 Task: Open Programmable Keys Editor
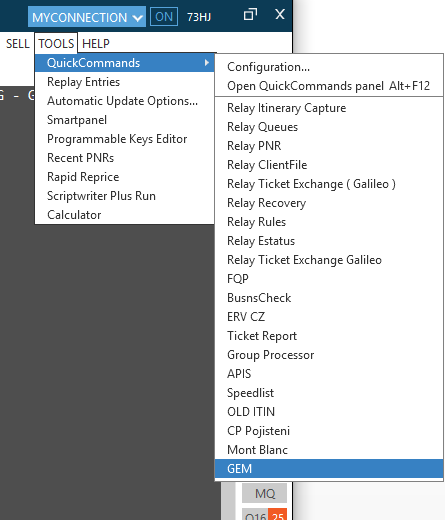coord(125,139)
